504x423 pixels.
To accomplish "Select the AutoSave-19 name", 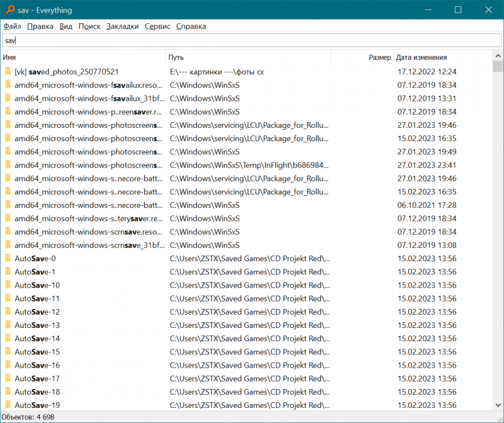I will click(x=37, y=405).
